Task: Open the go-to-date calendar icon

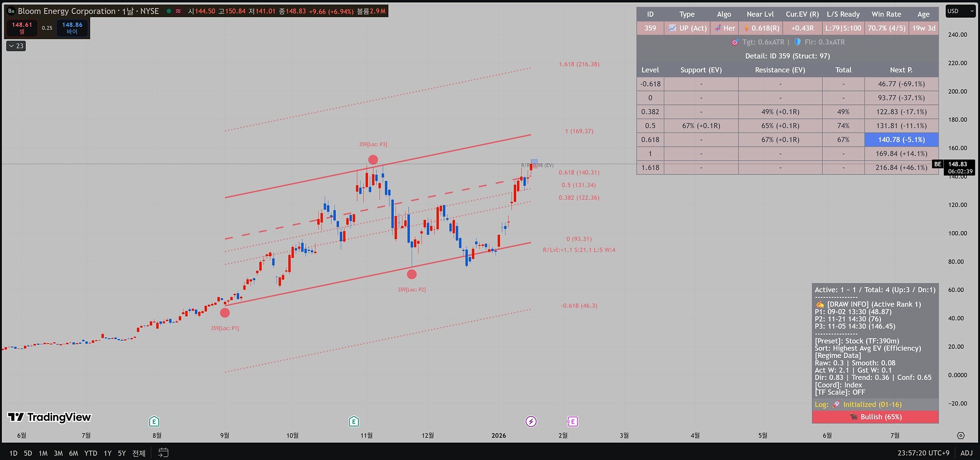Action: pos(163,453)
